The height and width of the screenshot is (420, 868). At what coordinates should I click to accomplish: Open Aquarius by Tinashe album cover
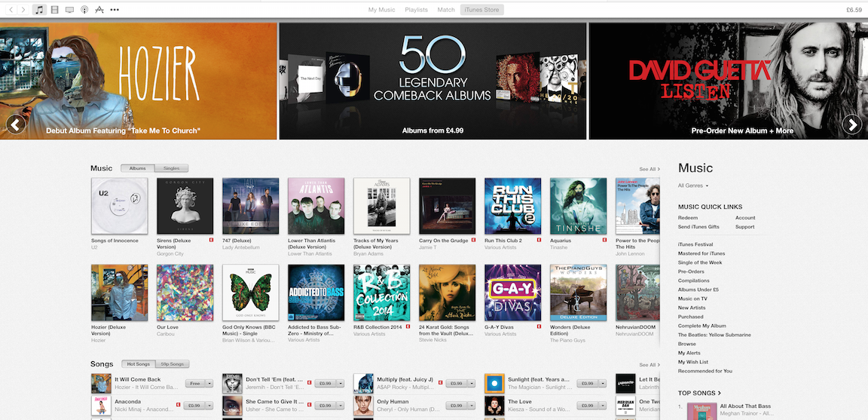click(578, 206)
